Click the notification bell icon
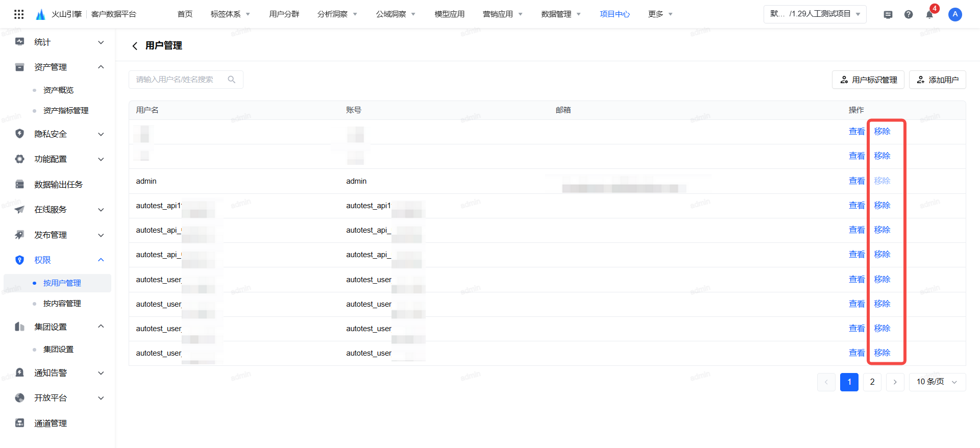The image size is (980, 448). point(929,14)
